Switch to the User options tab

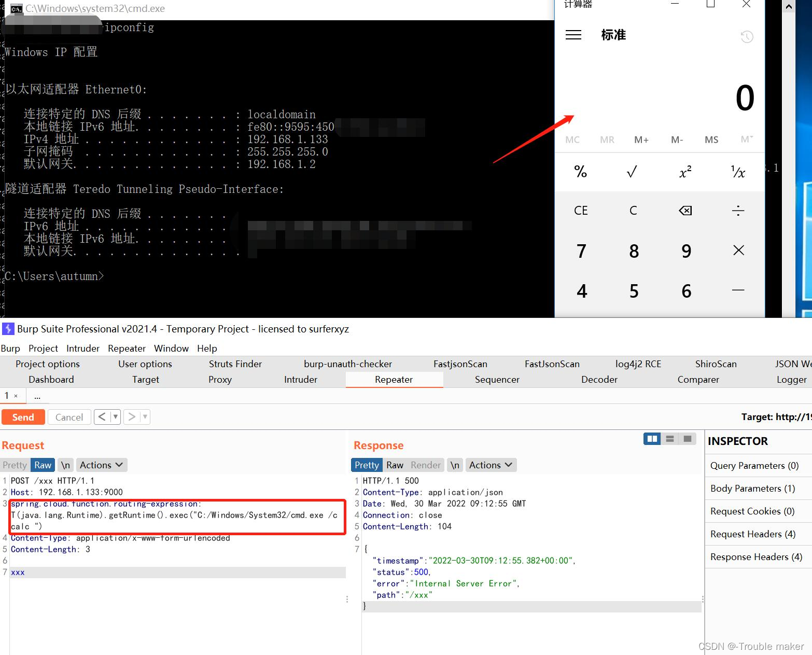pos(145,364)
